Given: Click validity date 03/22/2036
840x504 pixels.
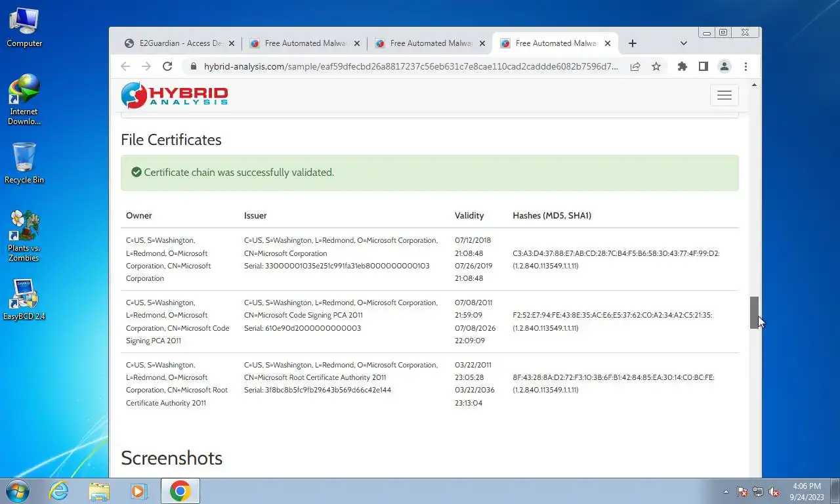Looking at the screenshot, I should (x=475, y=390).
